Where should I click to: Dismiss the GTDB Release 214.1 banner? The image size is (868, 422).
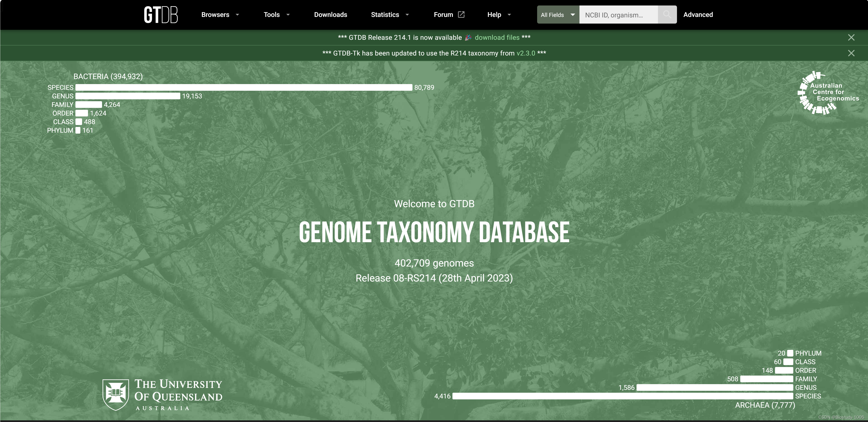pyautogui.click(x=851, y=37)
